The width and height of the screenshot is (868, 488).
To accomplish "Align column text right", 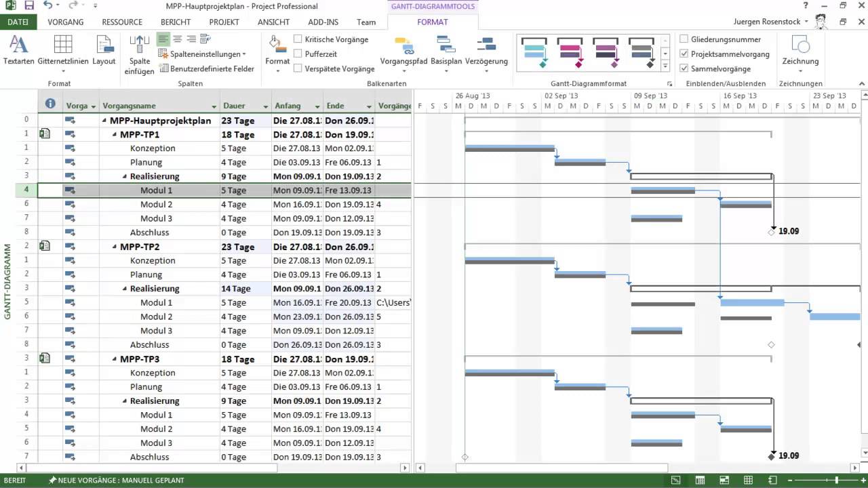I will [x=191, y=39].
